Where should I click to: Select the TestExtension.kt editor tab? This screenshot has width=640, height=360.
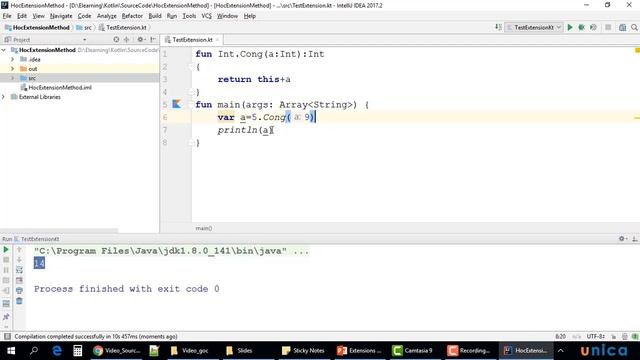coord(192,40)
